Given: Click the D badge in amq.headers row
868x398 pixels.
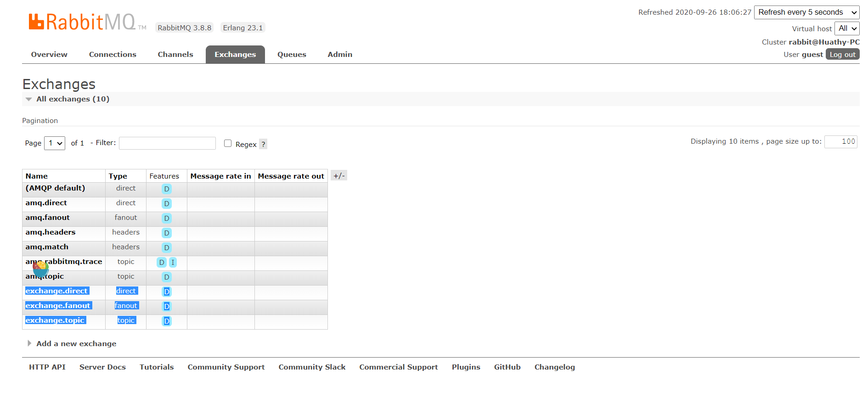Looking at the screenshot, I should (167, 233).
